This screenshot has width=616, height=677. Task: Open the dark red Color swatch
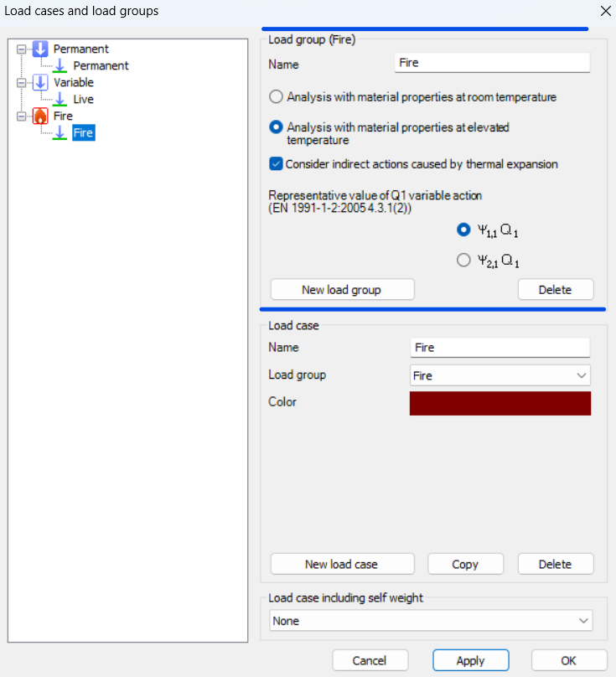point(500,403)
